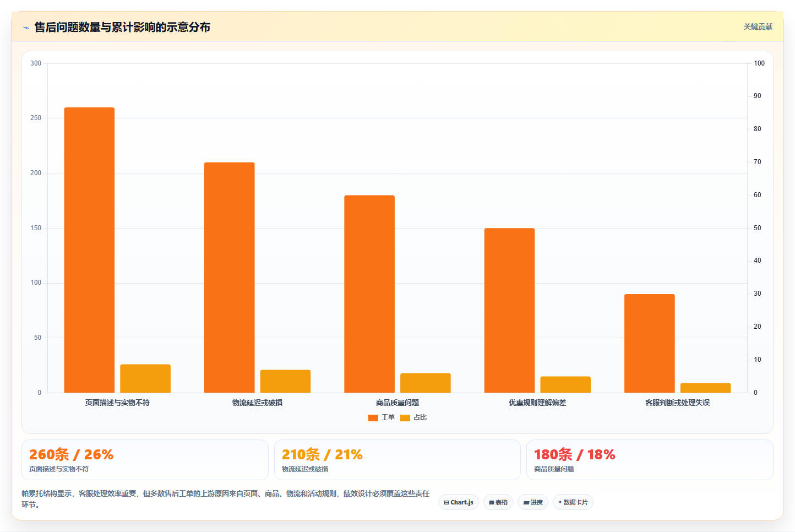
Task: Click the left axis value 250
Action: (36, 118)
